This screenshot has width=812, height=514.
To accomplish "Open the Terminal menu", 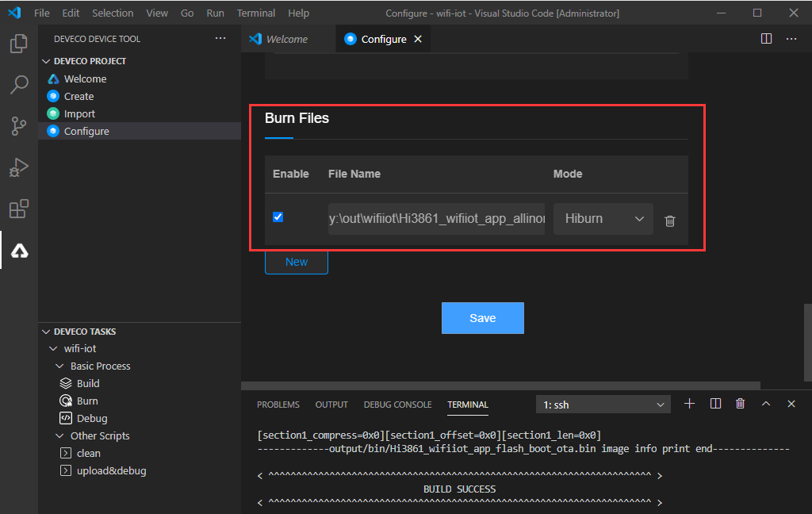I will click(x=256, y=13).
